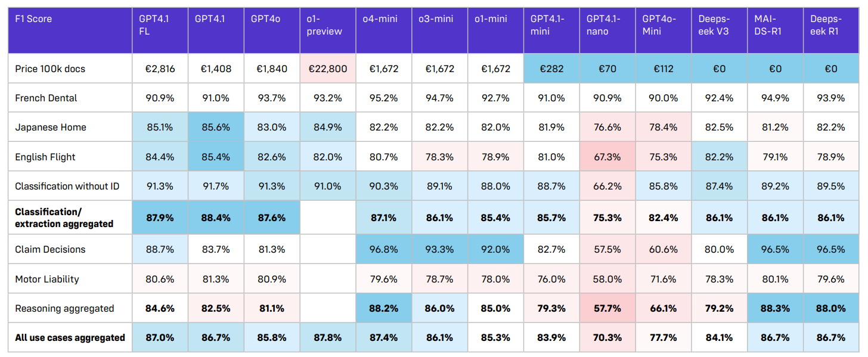Select the French Dental row label

46,98
